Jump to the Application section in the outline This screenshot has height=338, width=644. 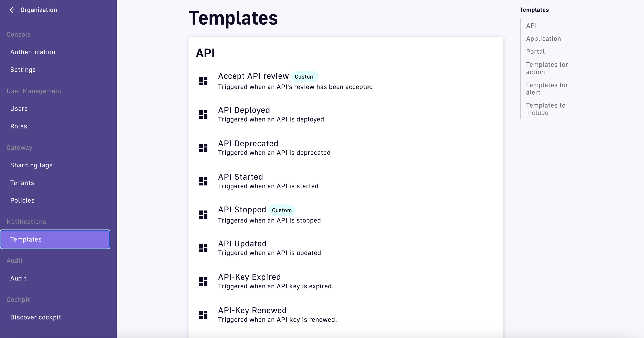point(543,38)
